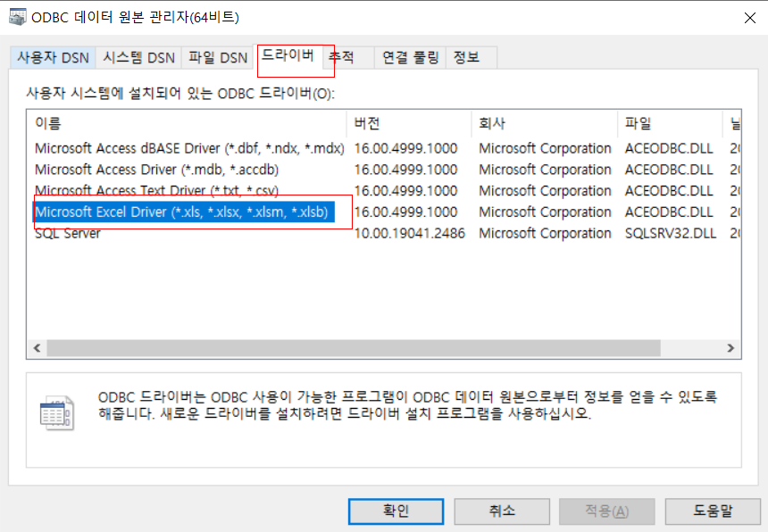Click ACEODBC.DLL in the Excel Driver row
The height and width of the screenshot is (532, 768).
(x=669, y=212)
